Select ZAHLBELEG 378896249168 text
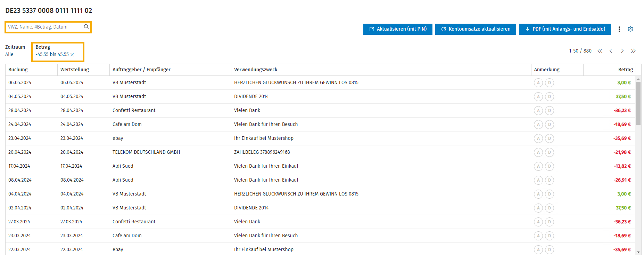 [262, 152]
